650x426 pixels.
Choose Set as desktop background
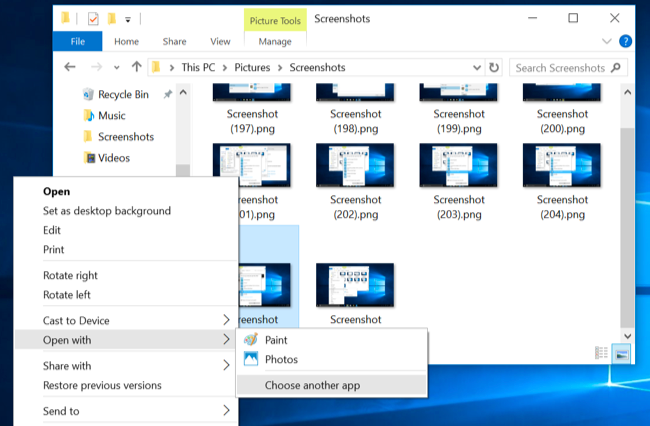click(106, 211)
